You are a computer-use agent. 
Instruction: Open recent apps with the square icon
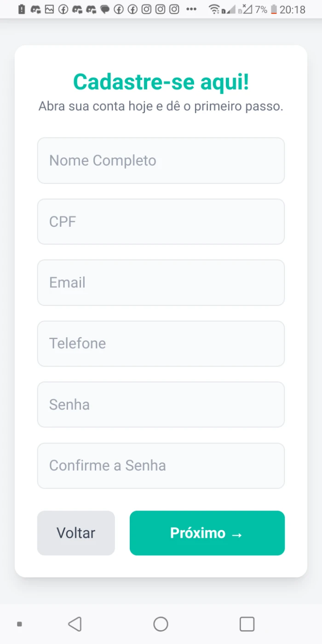pos(247,624)
